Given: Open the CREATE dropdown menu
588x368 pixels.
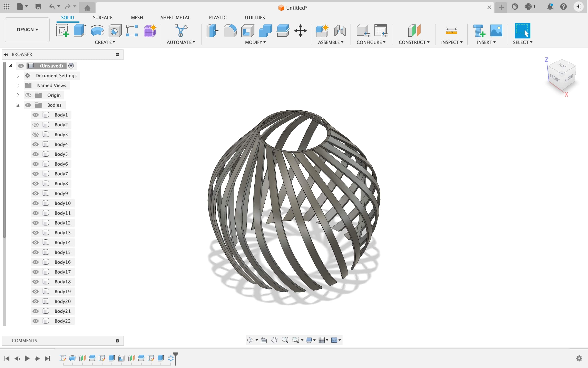Looking at the screenshot, I should [105, 42].
